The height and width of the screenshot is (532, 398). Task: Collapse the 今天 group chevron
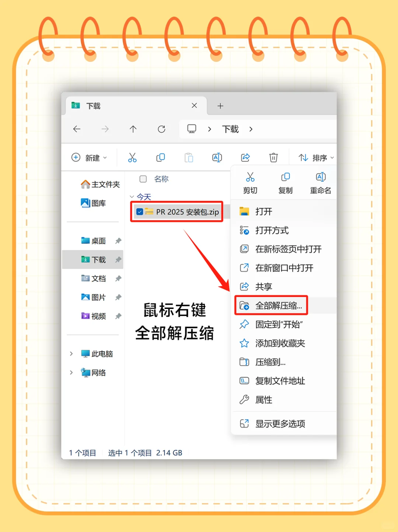pos(132,197)
